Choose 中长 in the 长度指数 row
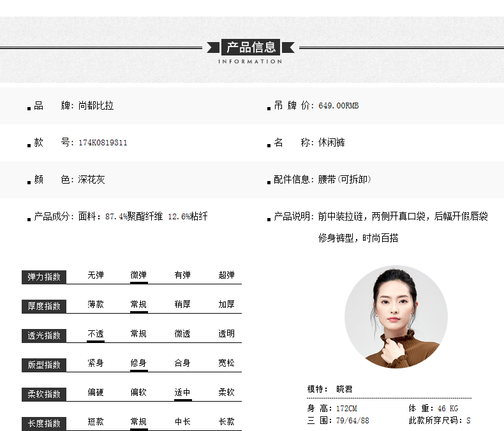This screenshot has height=431, width=504. [x=182, y=422]
